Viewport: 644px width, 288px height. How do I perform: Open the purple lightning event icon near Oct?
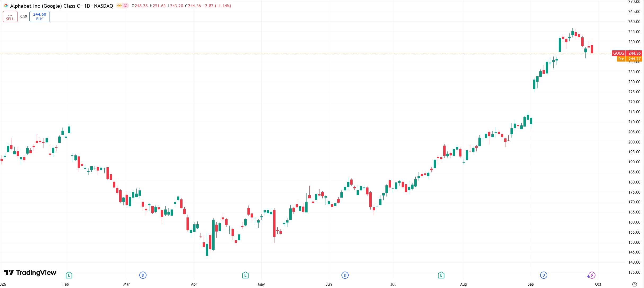[x=591, y=275]
